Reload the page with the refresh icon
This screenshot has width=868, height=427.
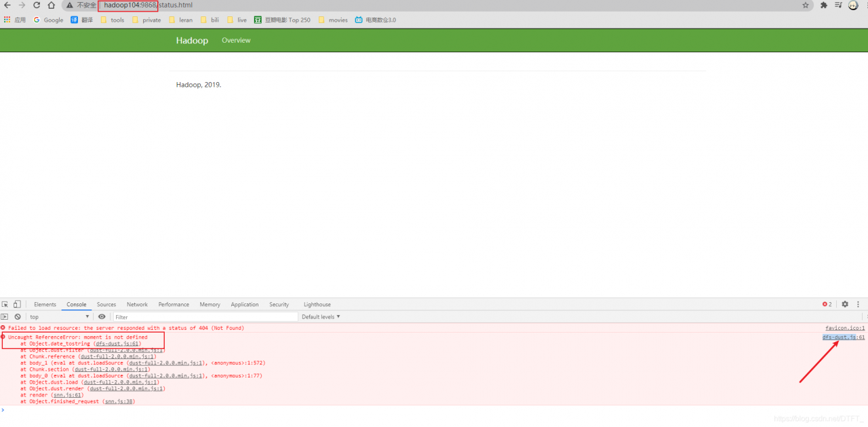pyautogui.click(x=37, y=5)
